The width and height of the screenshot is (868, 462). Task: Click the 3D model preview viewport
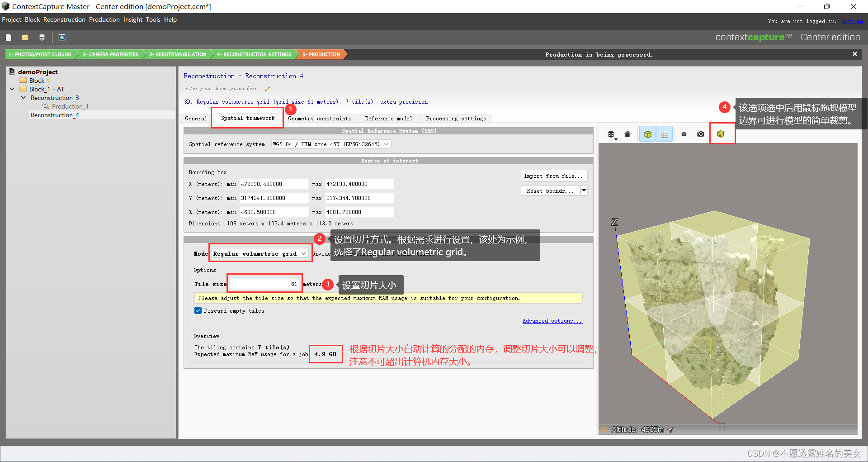click(x=728, y=290)
